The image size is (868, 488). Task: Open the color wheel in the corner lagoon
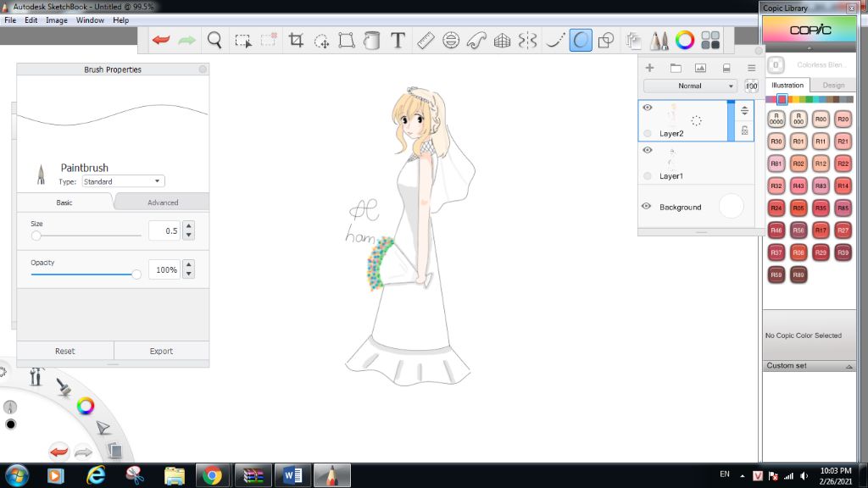86,406
